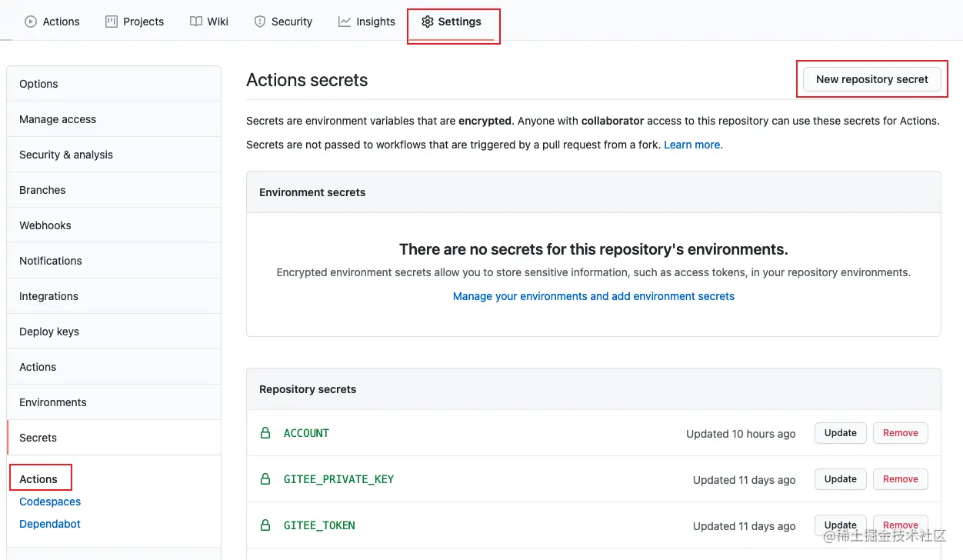Select Actions under Secrets in sidebar

(38, 479)
